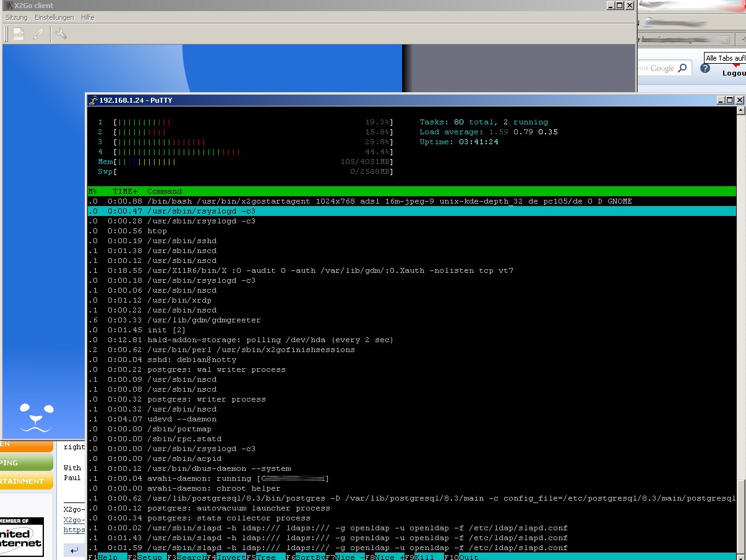
Task: Click the blue return arrow icon in webpage
Action: click(x=74, y=550)
